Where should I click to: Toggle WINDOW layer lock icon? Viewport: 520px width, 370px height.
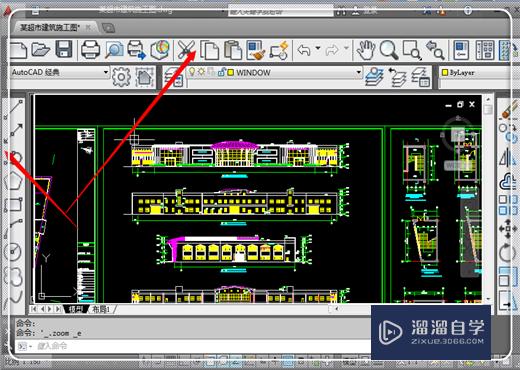click(221, 72)
